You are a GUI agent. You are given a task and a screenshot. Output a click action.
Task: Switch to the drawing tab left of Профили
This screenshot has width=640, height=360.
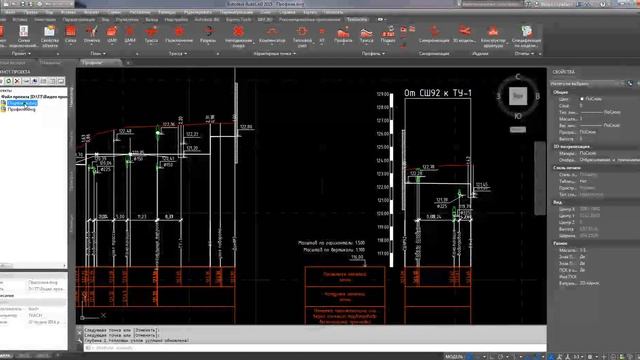[x=52, y=63]
